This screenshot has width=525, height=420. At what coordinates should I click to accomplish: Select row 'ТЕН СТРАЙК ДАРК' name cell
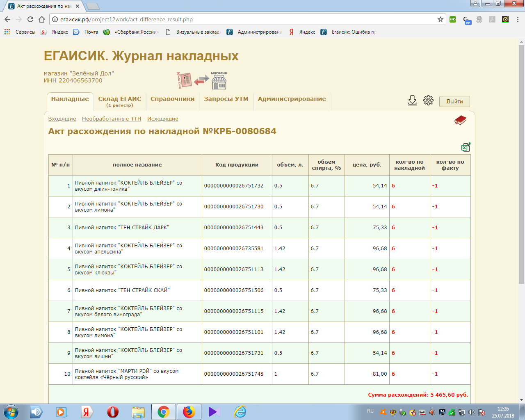[x=137, y=228]
